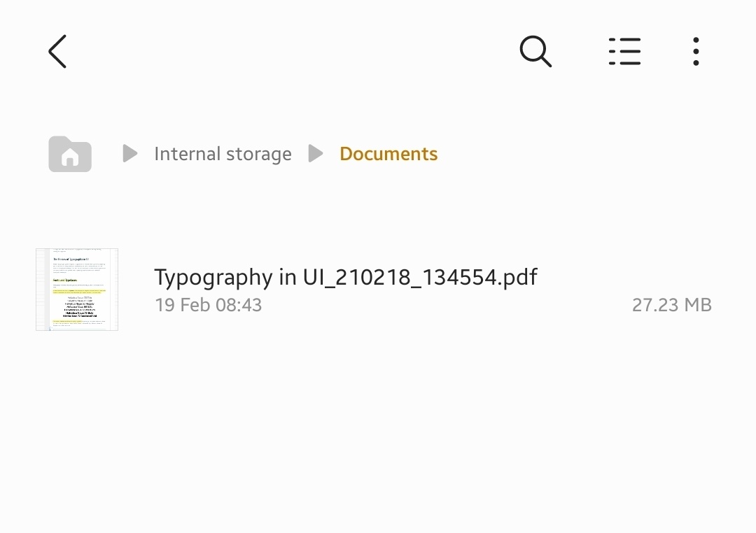The width and height of the screenshot is (756, 533).
Task: Open the search magnifier icon
Action: click(x=535, y=51)
